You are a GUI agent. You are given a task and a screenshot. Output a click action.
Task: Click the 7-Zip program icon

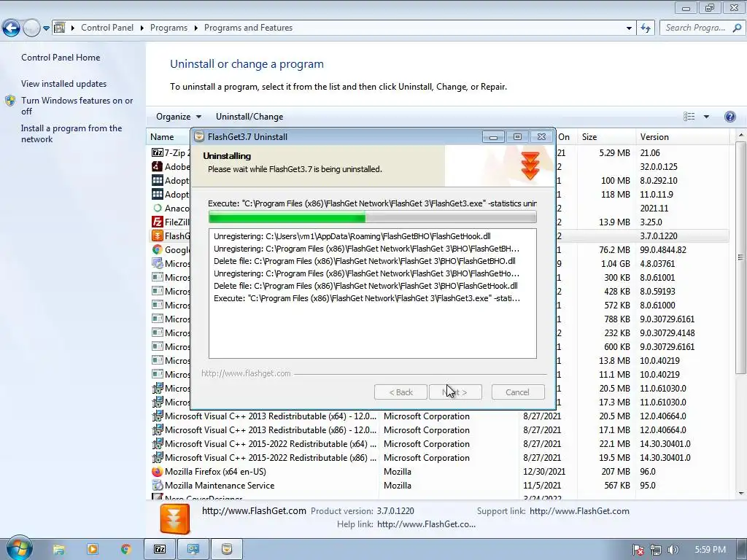pyautogui.click(x=158, y=153)
